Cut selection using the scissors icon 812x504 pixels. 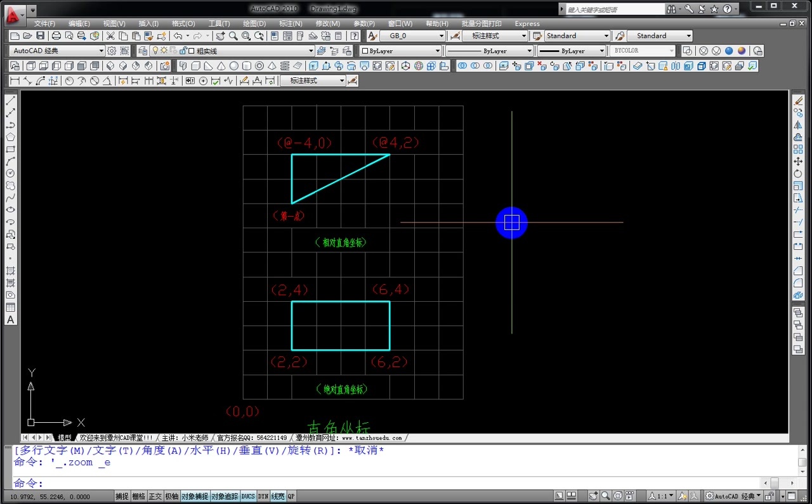[110, 36]
